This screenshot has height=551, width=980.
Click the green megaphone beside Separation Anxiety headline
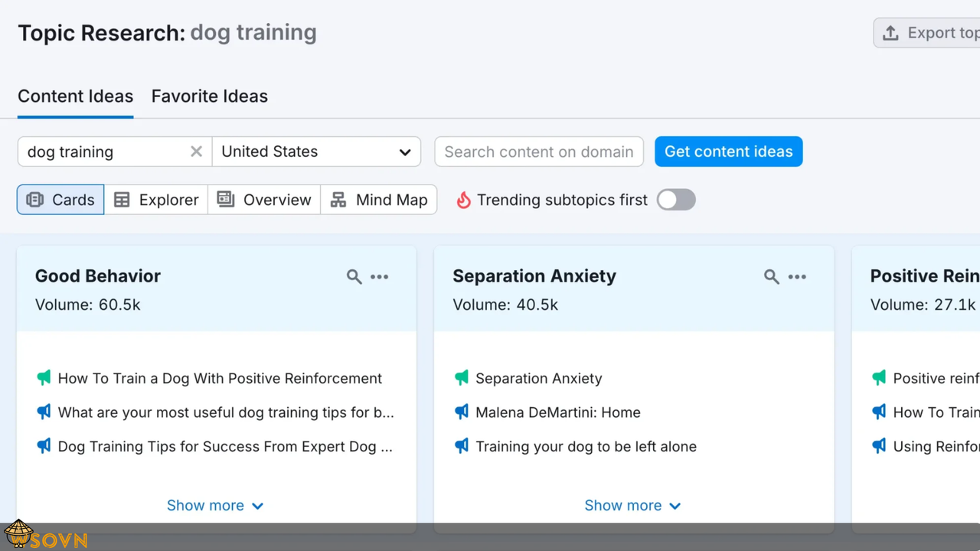click(461, 377)
